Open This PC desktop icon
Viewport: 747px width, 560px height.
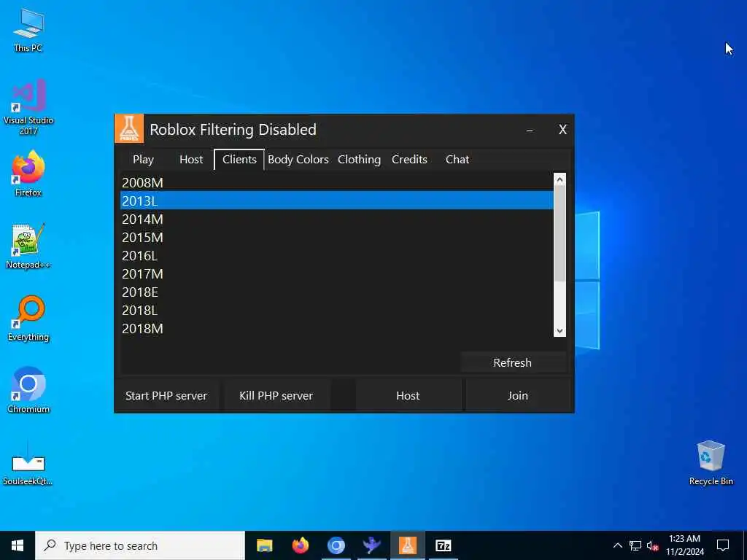coord(28,31)
